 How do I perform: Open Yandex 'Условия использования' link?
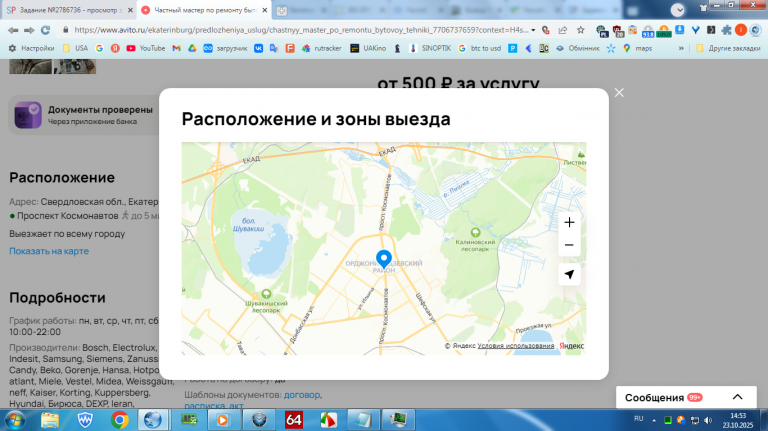[516, 346]
